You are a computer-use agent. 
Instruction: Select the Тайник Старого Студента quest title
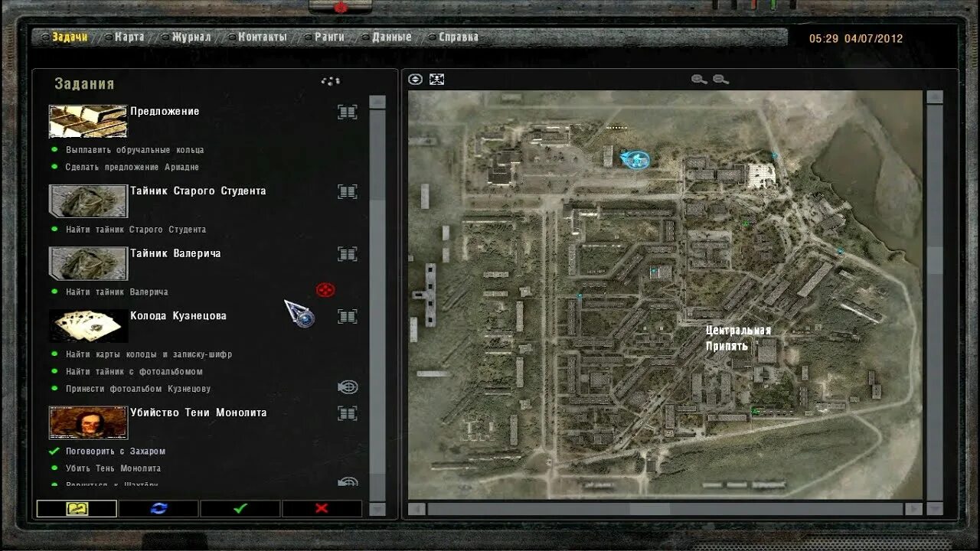(x=198, y=191)
